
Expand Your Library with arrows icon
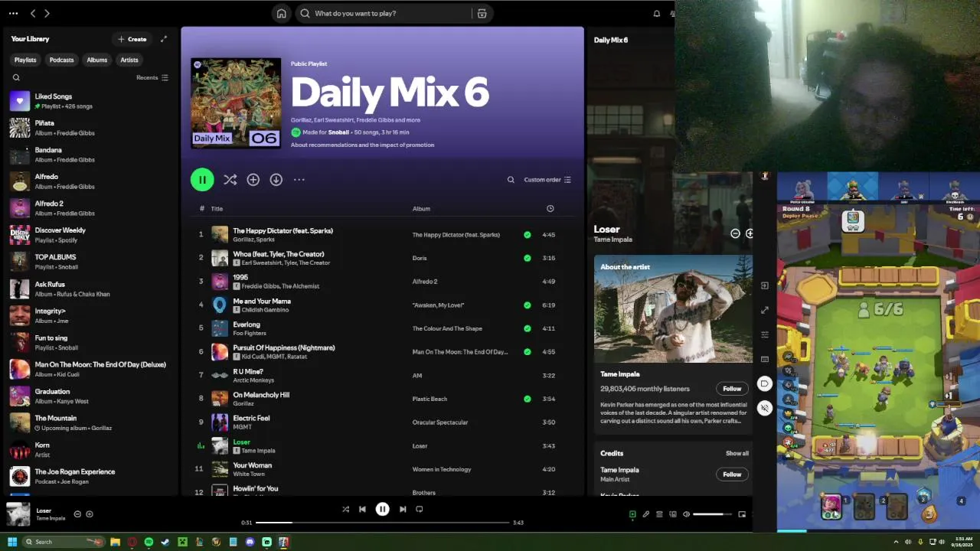click(x=163, y=39)
